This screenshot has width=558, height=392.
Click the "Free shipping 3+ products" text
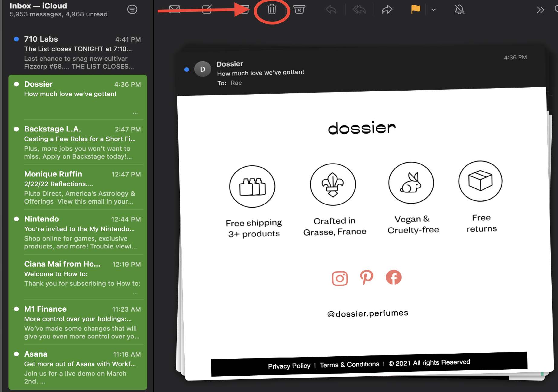click(x=254, y=228)
